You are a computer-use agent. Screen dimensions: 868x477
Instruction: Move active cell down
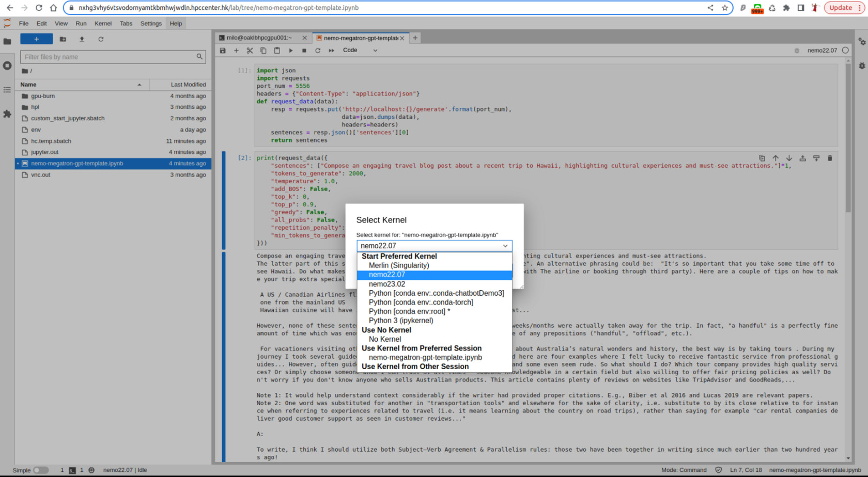[789, 158]
